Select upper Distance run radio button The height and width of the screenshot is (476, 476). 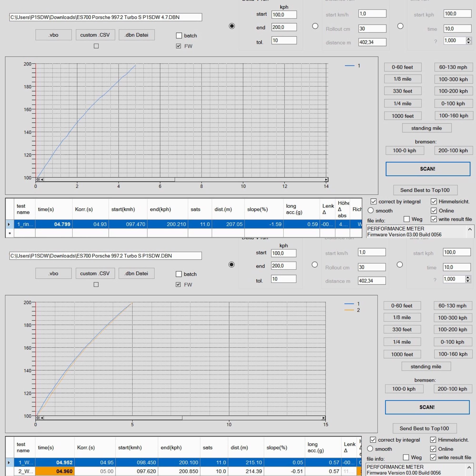point(315,26)
